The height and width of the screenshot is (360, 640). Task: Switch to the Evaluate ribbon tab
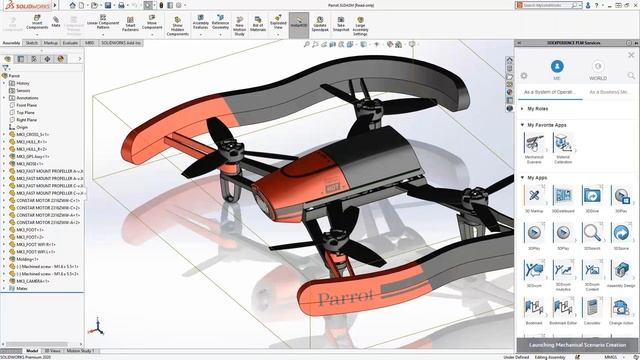pyautogui.click(x=70, y=43)
